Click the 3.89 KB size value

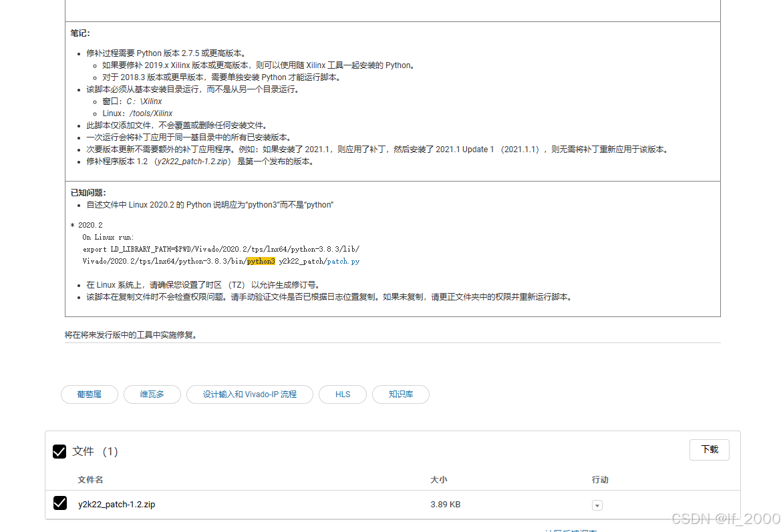click(446, 505)
